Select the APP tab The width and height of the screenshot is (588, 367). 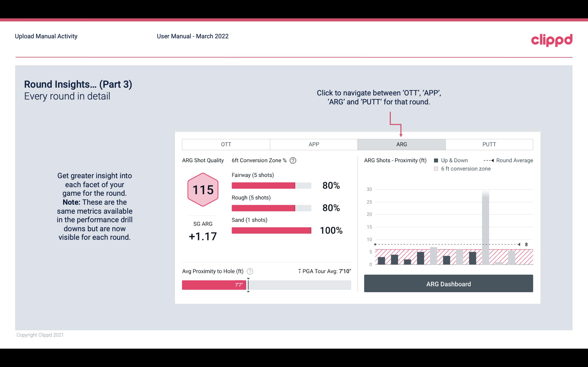coord(314,145)
